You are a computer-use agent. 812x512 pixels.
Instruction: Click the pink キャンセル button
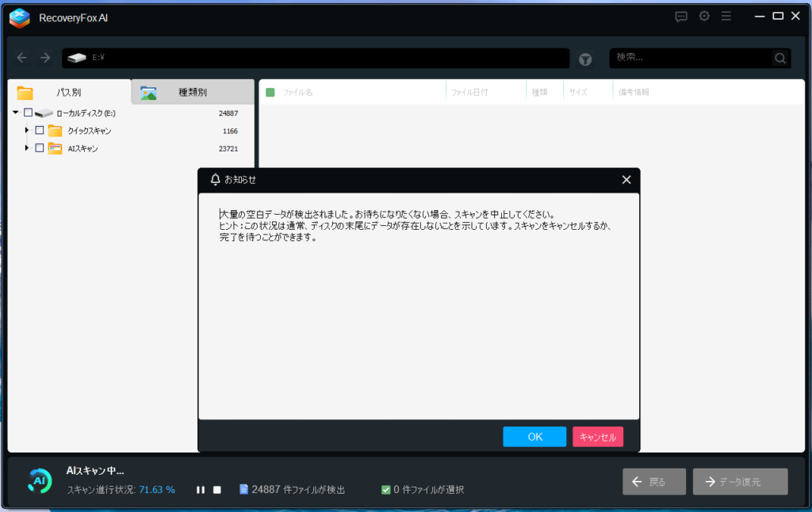tap(598, 437)
